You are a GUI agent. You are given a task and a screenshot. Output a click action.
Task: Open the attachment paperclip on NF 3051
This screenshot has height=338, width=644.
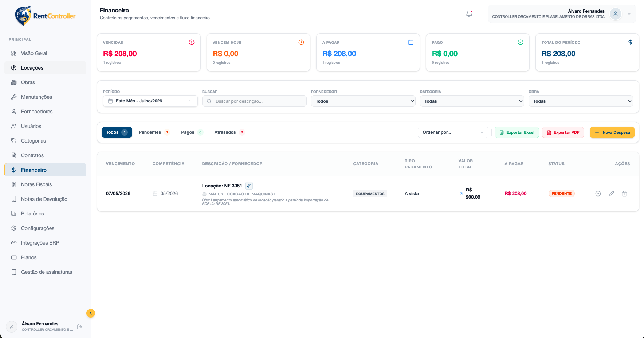tap(249, 186)
